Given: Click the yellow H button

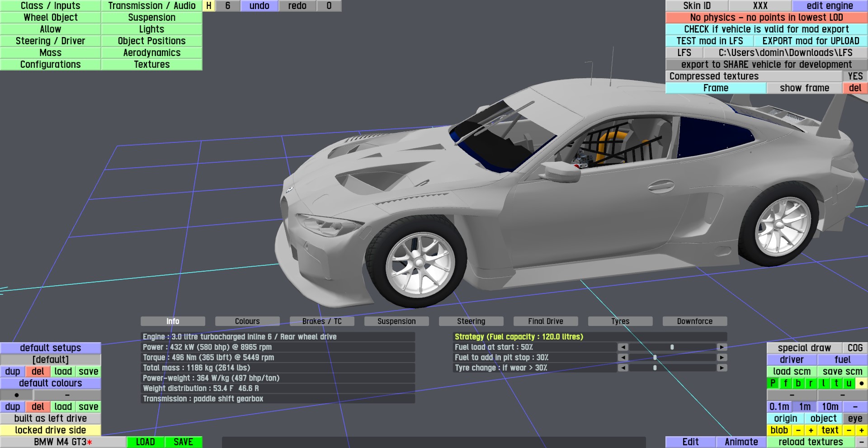Looking at the screenshot, I should tap(209, 6).
